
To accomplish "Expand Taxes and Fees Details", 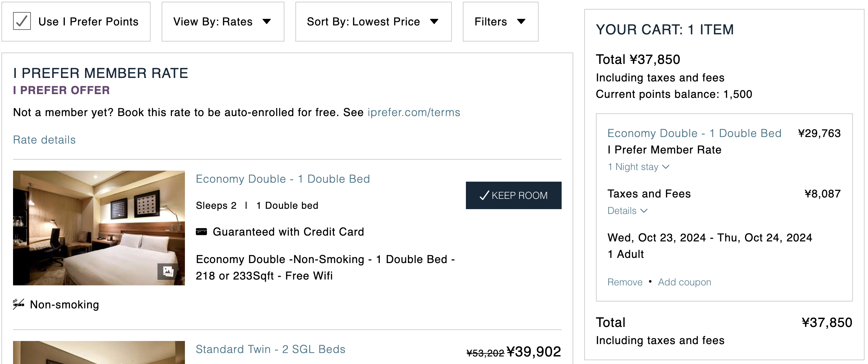I will click(x=627, y=211).
